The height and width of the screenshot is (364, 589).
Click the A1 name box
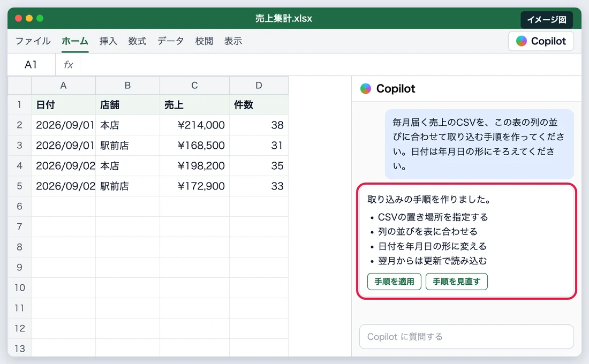point(31,65)
